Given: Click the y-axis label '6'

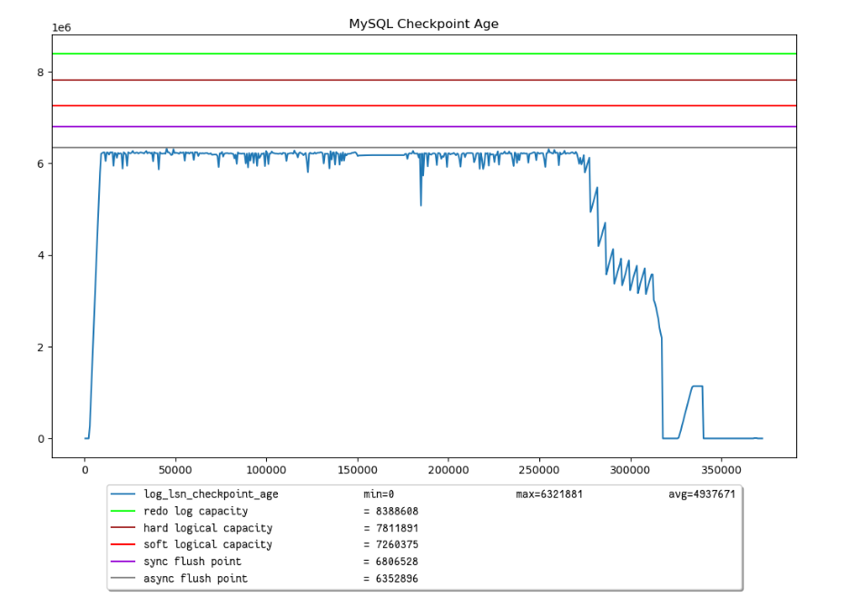Looking at the screenshot, I should (x=41, y=163).
